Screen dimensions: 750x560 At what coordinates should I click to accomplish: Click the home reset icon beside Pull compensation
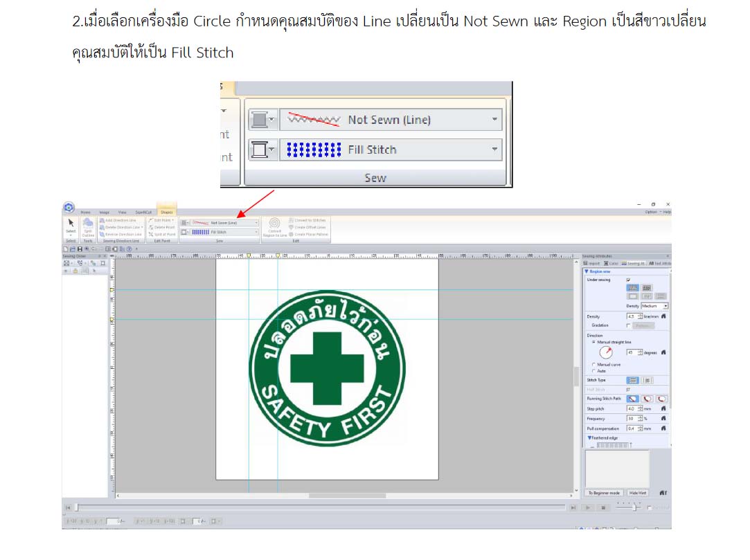point(663,428)
